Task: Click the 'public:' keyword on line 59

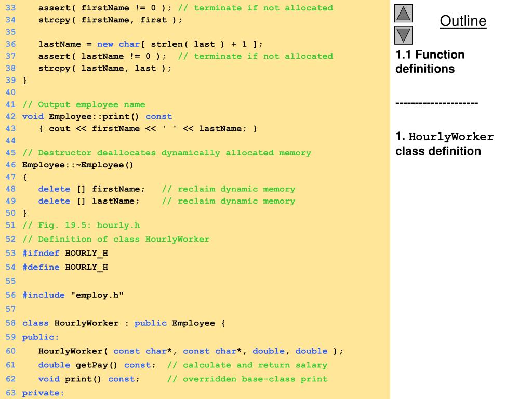Action: click(x=41, y=337)
